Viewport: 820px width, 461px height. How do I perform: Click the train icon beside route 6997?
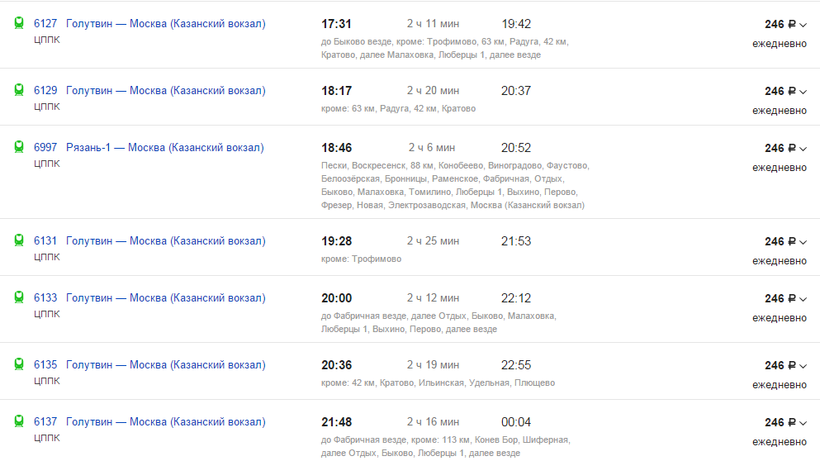tap(19, 147)
